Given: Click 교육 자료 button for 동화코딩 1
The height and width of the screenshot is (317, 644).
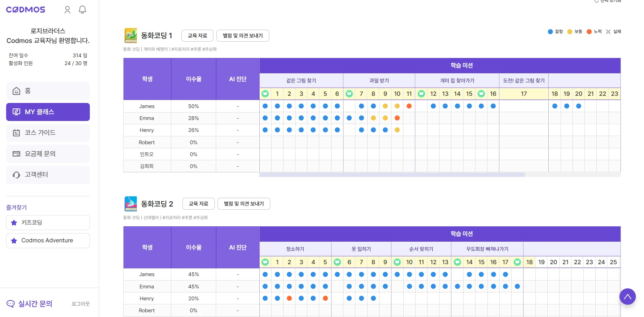Looking at the screenshot, I should click(197, 35).
